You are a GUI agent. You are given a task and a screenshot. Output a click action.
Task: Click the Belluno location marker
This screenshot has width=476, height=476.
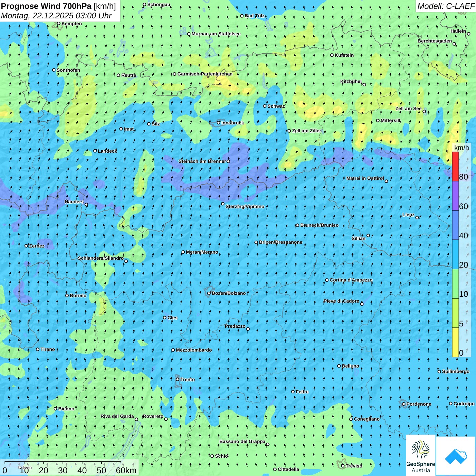tap(339, 366)
